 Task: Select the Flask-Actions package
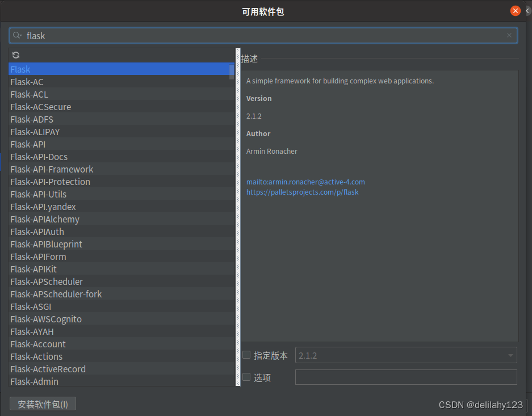point(122,356)
